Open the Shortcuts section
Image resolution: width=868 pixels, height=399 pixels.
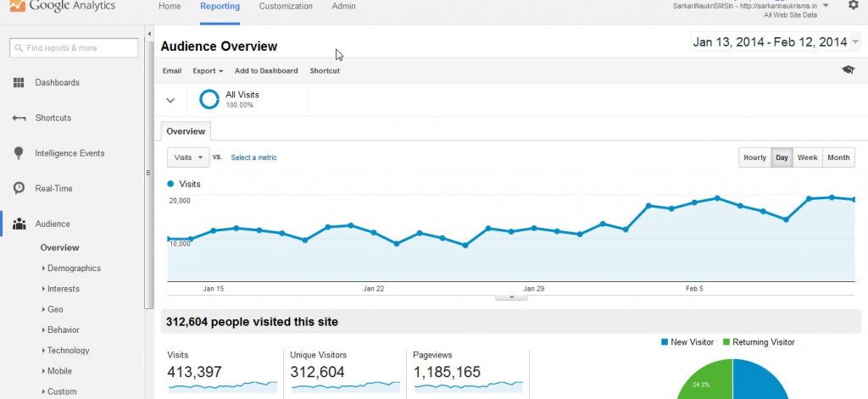[x=53, y=118]
